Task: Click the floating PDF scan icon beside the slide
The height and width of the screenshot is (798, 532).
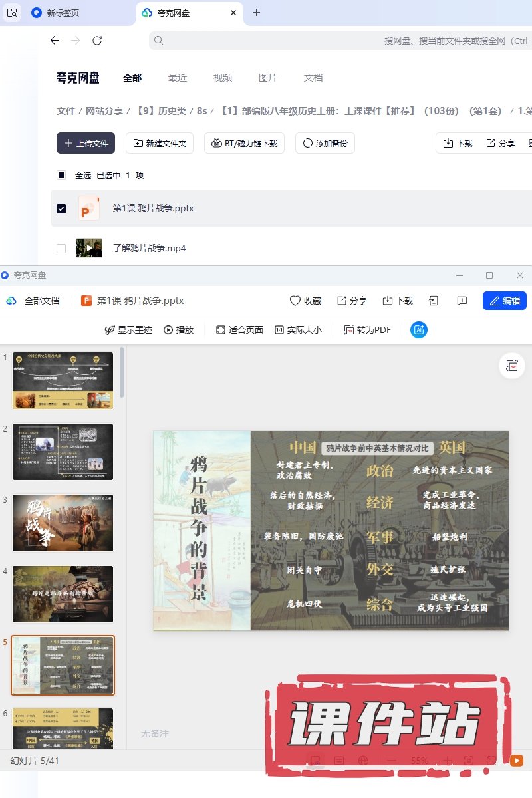Action: click(512, 366)
